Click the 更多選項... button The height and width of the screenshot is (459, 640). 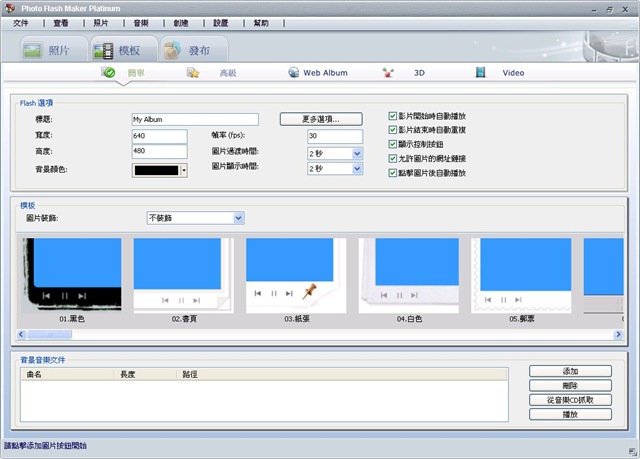click(321, 119)
